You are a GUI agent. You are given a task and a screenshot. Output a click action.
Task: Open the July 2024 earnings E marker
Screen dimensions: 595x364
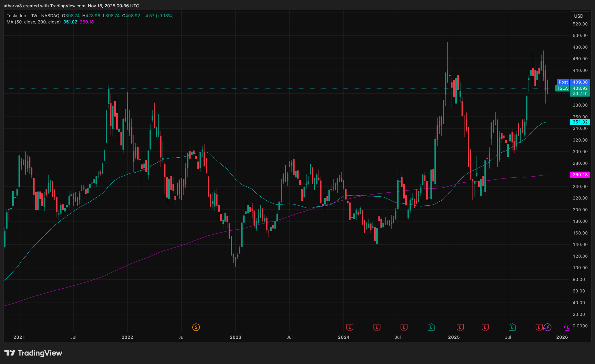coord(404,327)
